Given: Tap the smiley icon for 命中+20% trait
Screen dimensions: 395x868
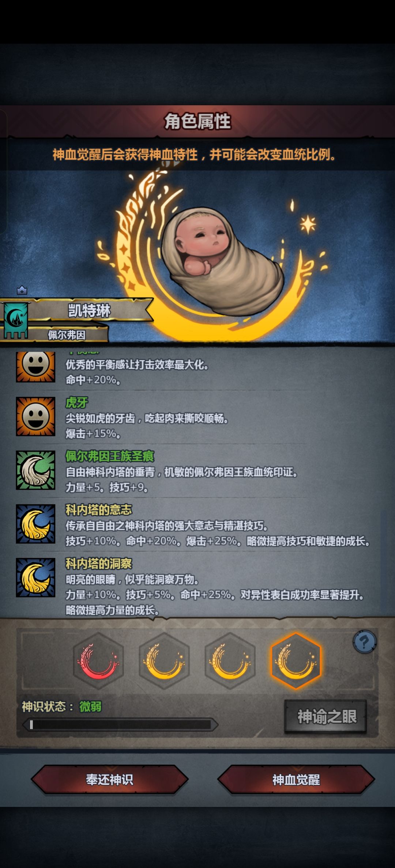Looking at the screenshot, I should click(35, 367).
